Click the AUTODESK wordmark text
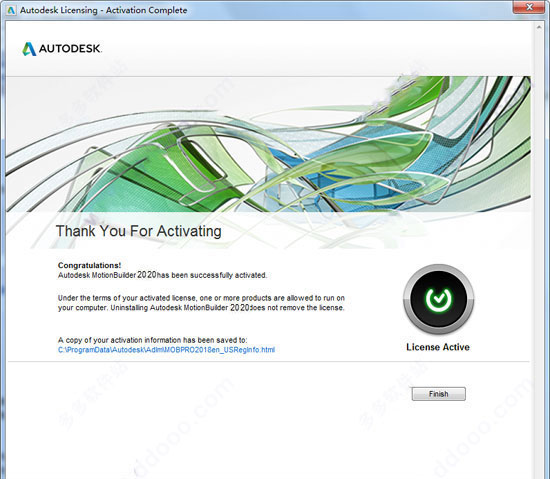 [x=70, y=48]
